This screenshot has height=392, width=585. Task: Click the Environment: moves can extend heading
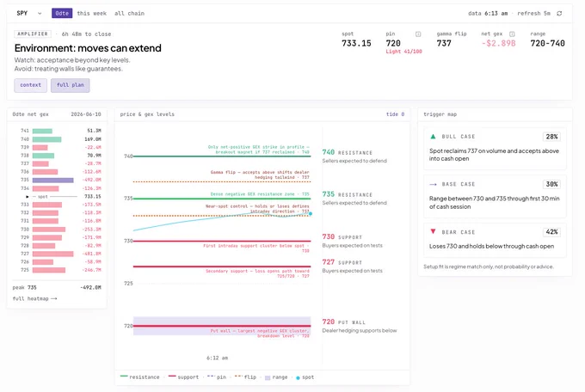pos(88,48)
